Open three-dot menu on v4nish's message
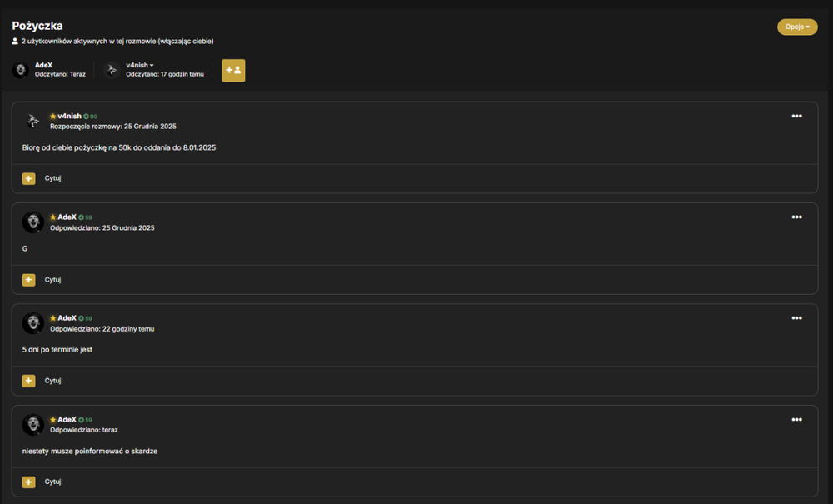The image size is (833, 504). click(796, 117)
